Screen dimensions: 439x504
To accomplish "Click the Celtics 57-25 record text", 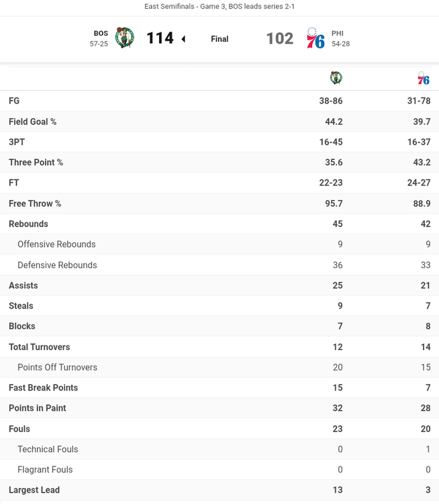I will click(x=99, y=44).
